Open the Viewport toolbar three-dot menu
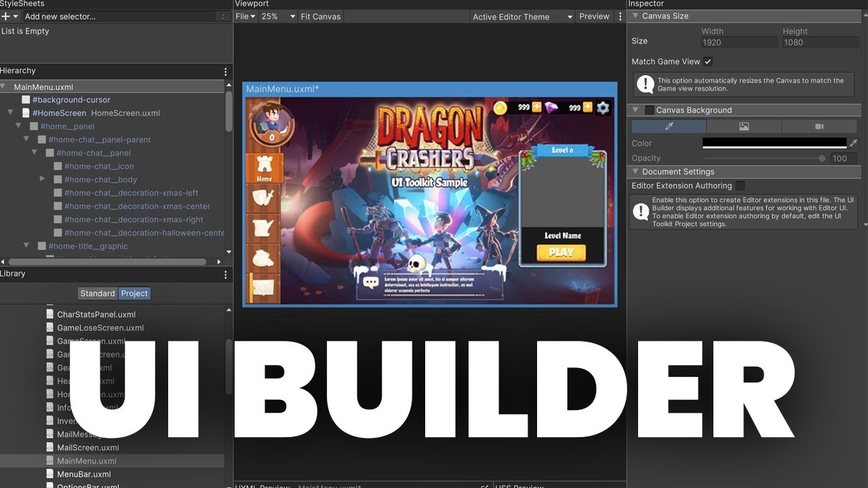Viewport: 868px width, 488px height. [x=620, y=17]
